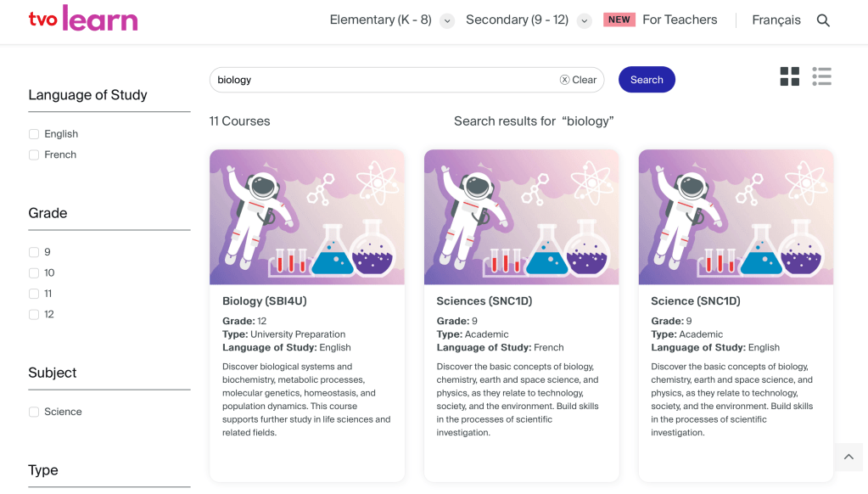Click the TVO Learn logo
868x494 pixels.
coord(82,20)
